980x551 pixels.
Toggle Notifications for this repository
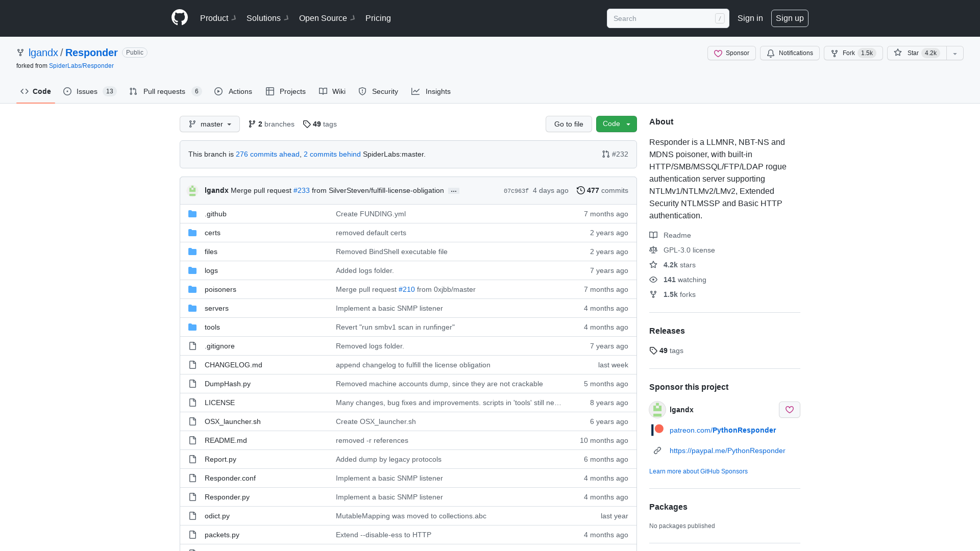(x=790, y=53)
